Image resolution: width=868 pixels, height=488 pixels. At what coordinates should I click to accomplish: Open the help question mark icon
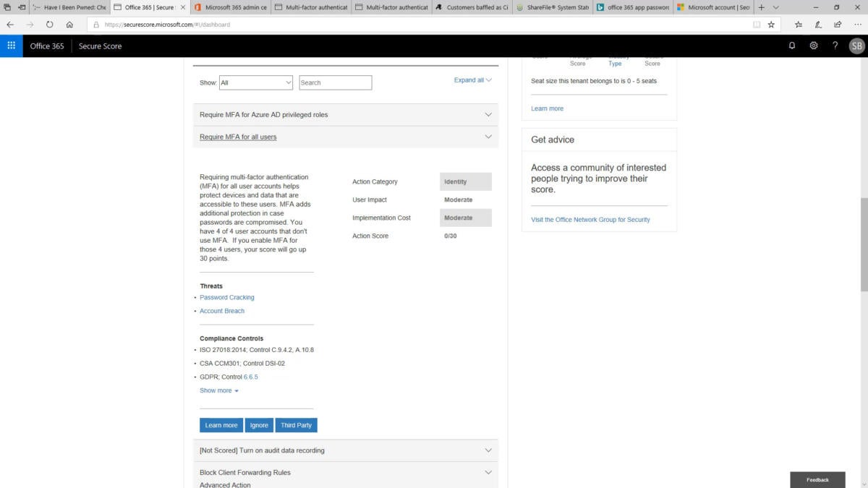835,46
